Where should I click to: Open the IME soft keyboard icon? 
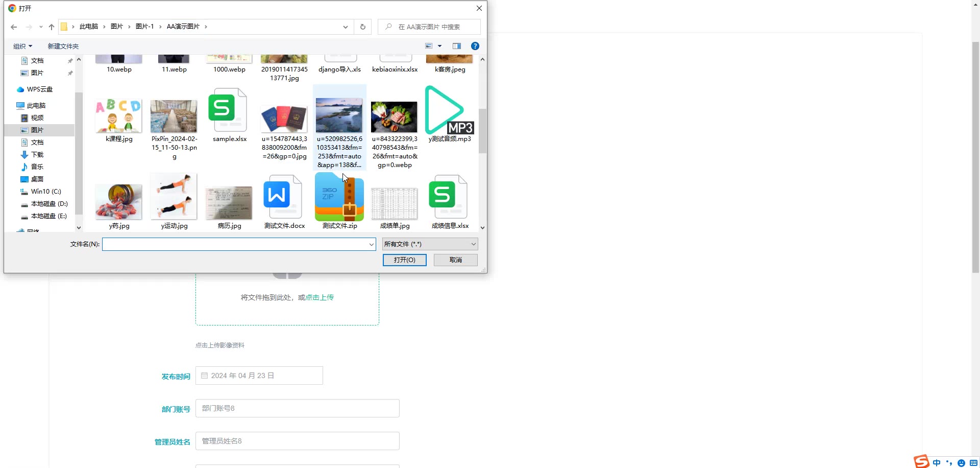click(x=973, y=463)
